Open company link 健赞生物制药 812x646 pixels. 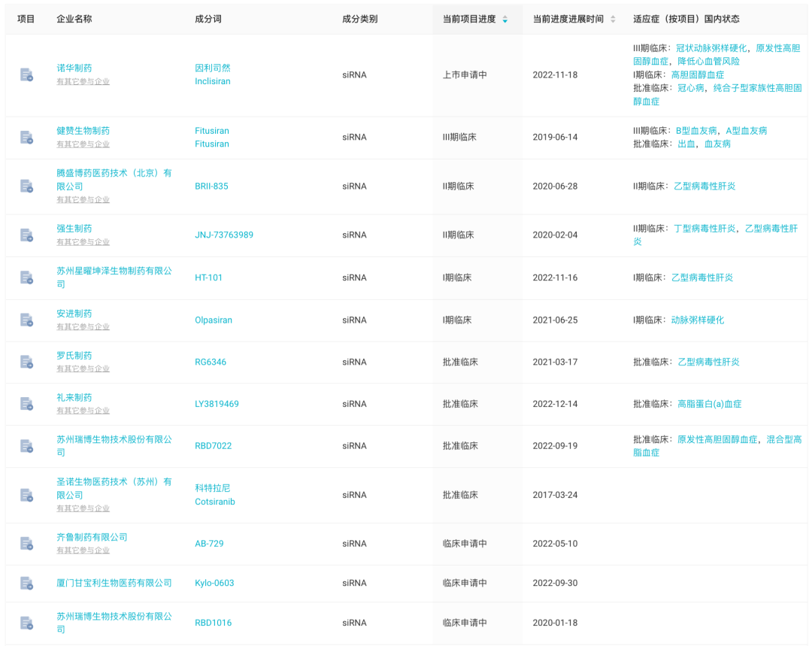coord(83,131)
